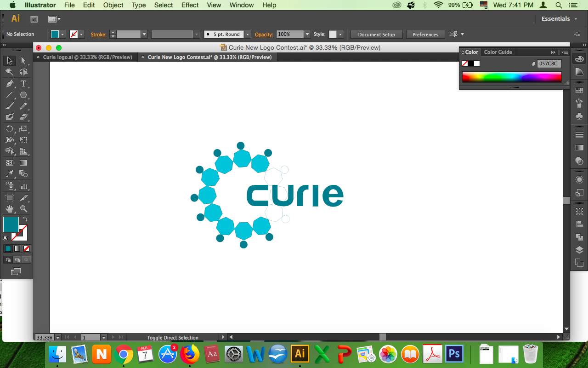This screenshot has width=588, height=368.
Task: Enable Draw Normal mode
Action: click(x=8, y=260)
